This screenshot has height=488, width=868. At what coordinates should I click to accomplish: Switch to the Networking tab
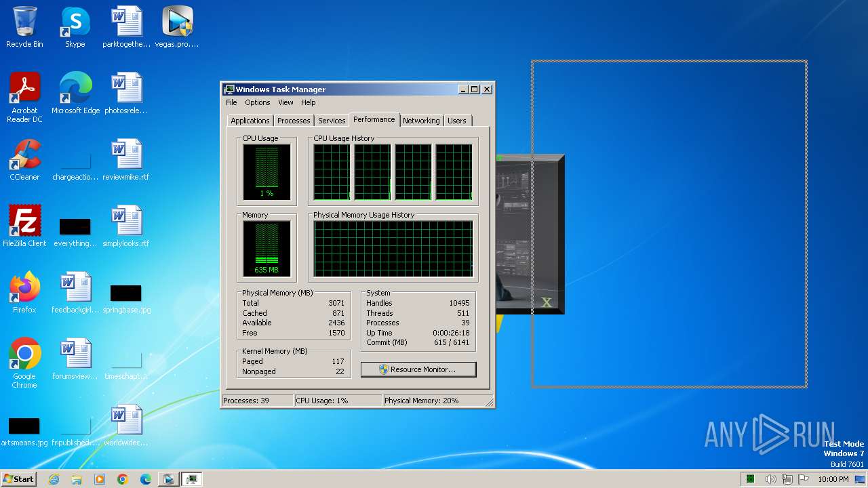pyautogui.click(x=421, y=121)
